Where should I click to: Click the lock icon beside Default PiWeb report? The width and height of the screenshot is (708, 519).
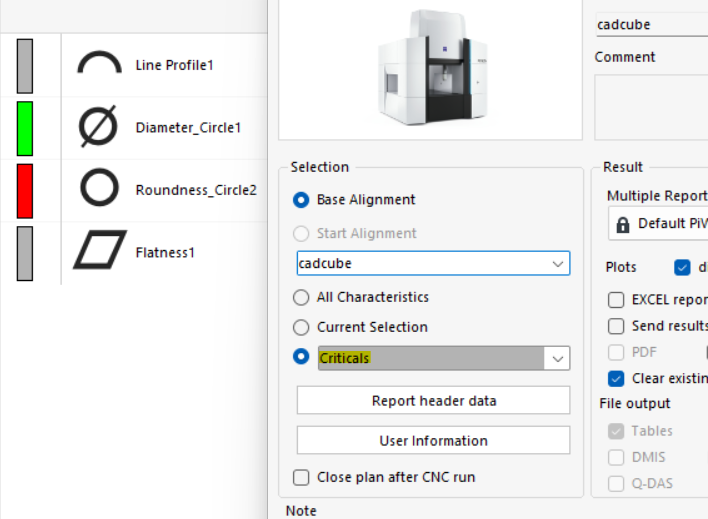pos(623,224)
